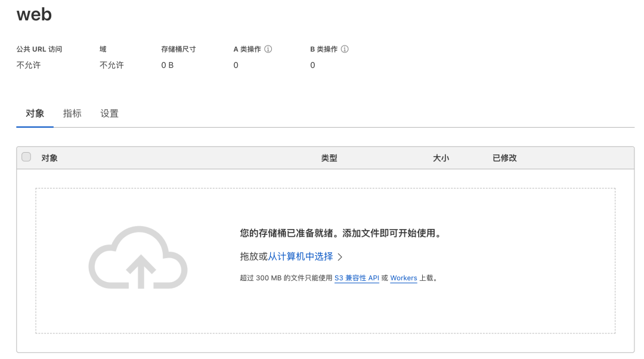
Task: Open info icon beside B 类操作
Action: [x=345, y=49]
